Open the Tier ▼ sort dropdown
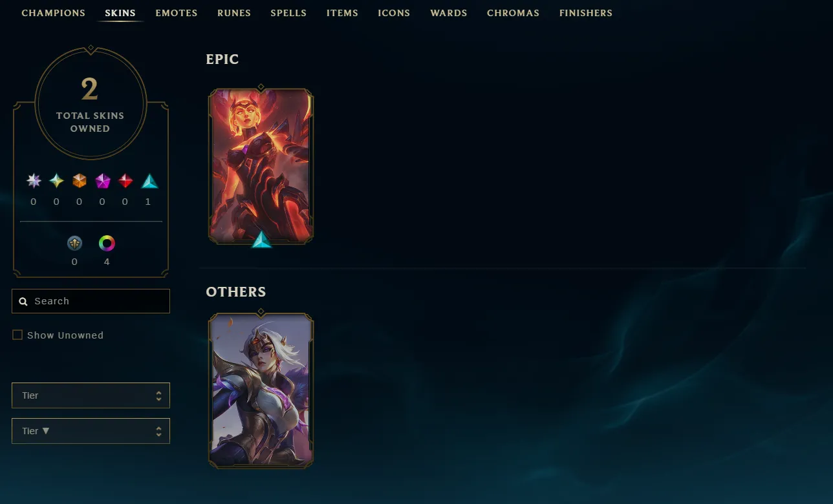The height and width of the screenshot is (504, 833). [91, 431]
